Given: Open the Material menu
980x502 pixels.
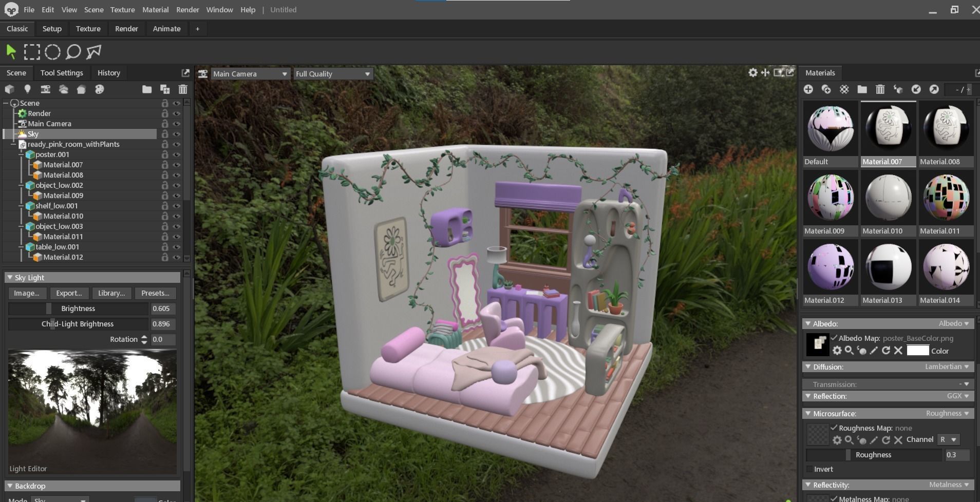Looking at the screenshot, I should [155, 10].
